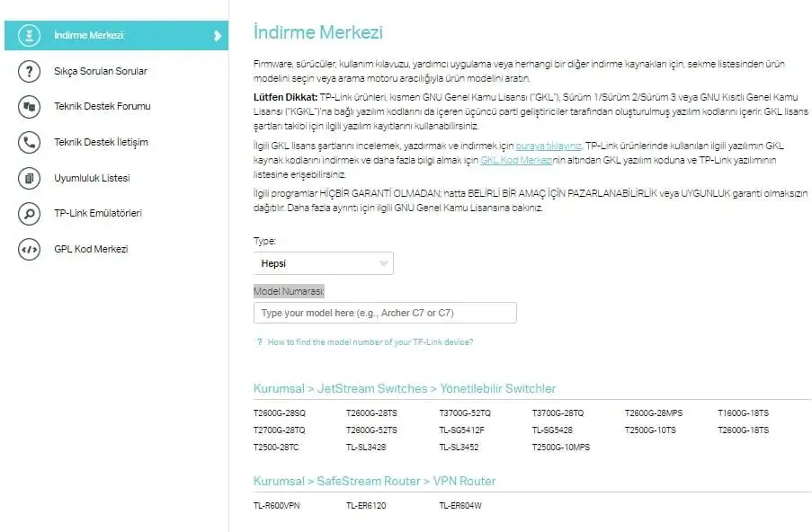Click the Yönetilebilir Switchler category heading

(497, 388)
